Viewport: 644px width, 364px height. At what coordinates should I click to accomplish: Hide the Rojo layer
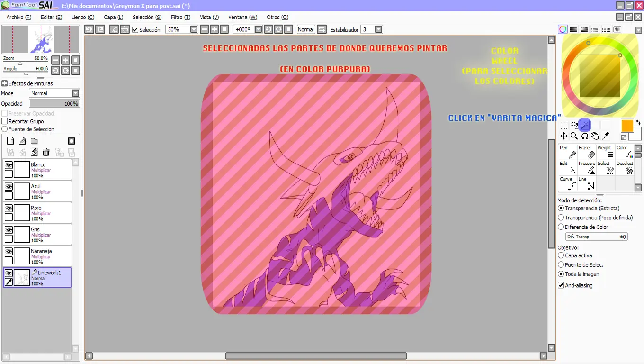(x=9, y=209)
